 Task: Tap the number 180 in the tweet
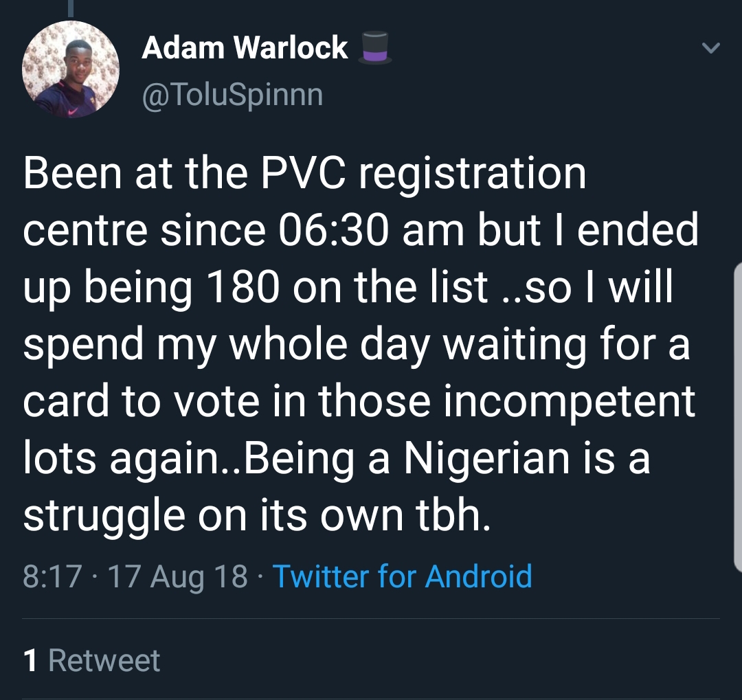coord(240,288)
